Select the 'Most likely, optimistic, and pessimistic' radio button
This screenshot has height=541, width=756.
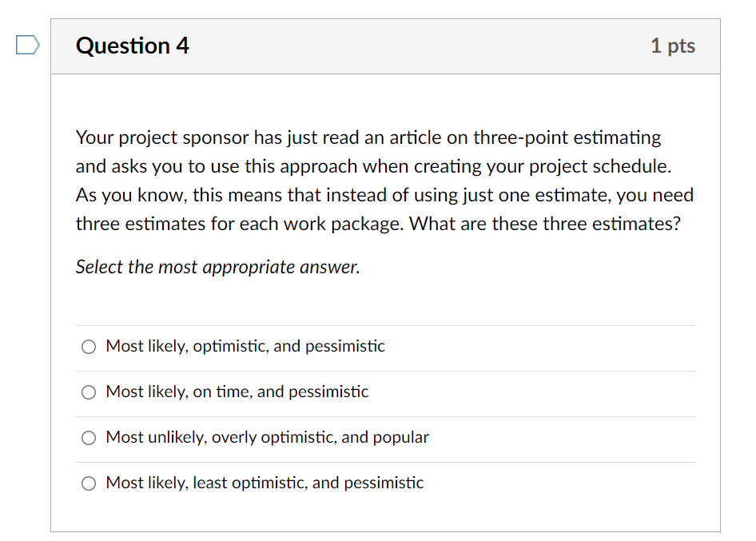(x=89, y=347)
